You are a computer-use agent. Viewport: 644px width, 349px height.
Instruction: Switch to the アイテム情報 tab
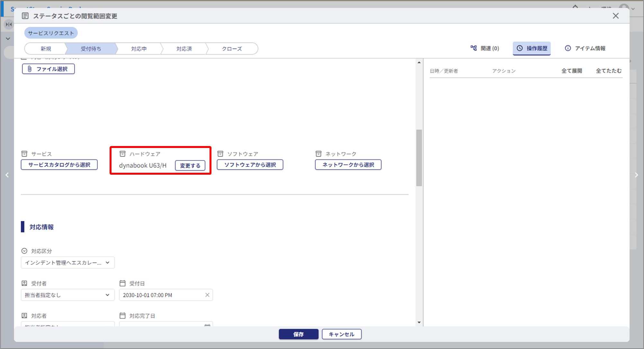(585, 48)
